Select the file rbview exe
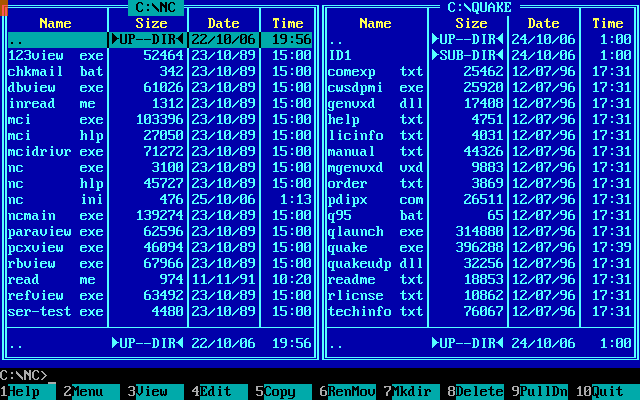 point(160,263)
